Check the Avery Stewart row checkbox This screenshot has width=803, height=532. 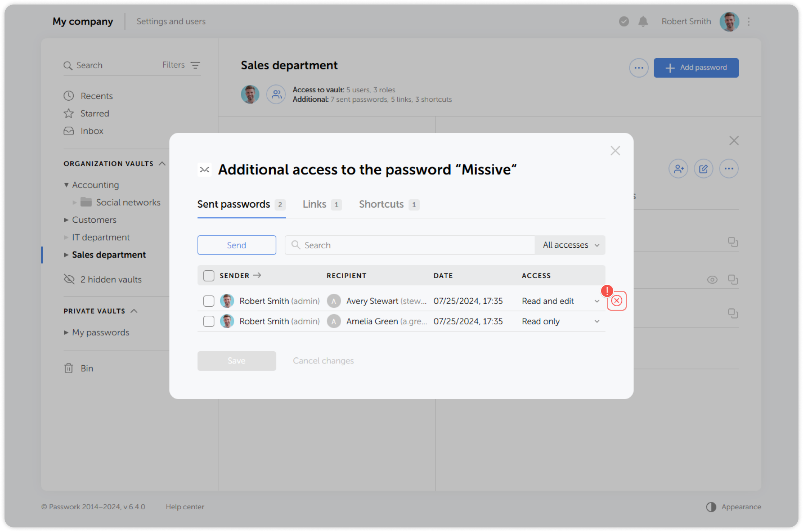click(x=209, y=301)
